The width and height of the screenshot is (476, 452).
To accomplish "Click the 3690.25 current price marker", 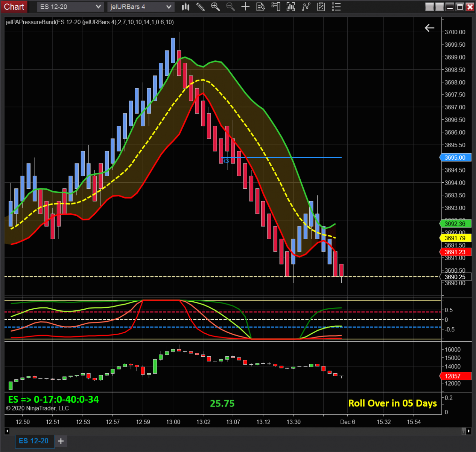I will 455,277.
